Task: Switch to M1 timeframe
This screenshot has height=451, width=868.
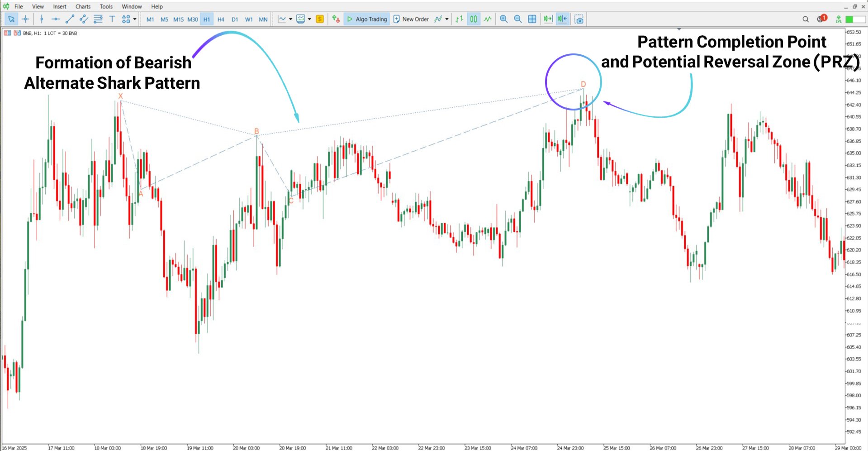Action: click(150, 19)
